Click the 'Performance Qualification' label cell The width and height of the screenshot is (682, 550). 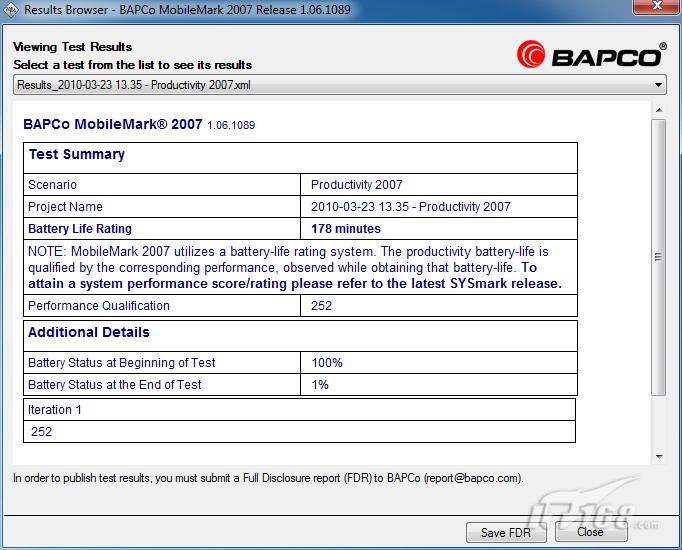[x=162, y=306]
